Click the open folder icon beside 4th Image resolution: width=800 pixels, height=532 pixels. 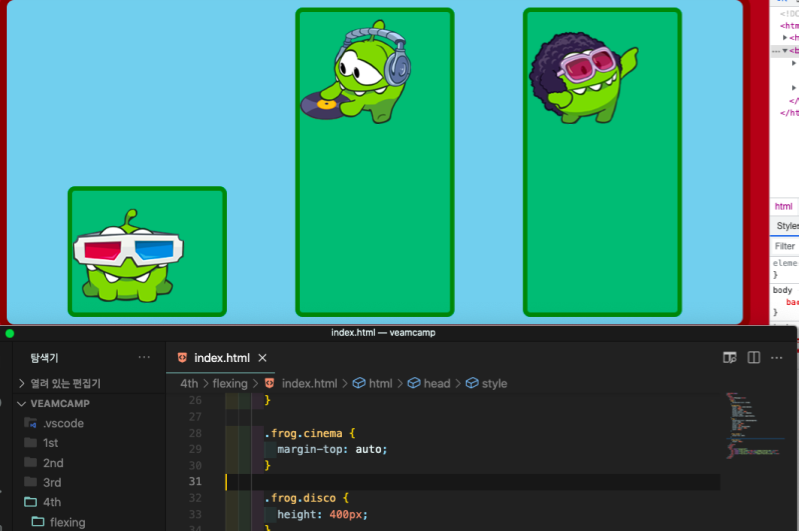(x=31, y=502)
